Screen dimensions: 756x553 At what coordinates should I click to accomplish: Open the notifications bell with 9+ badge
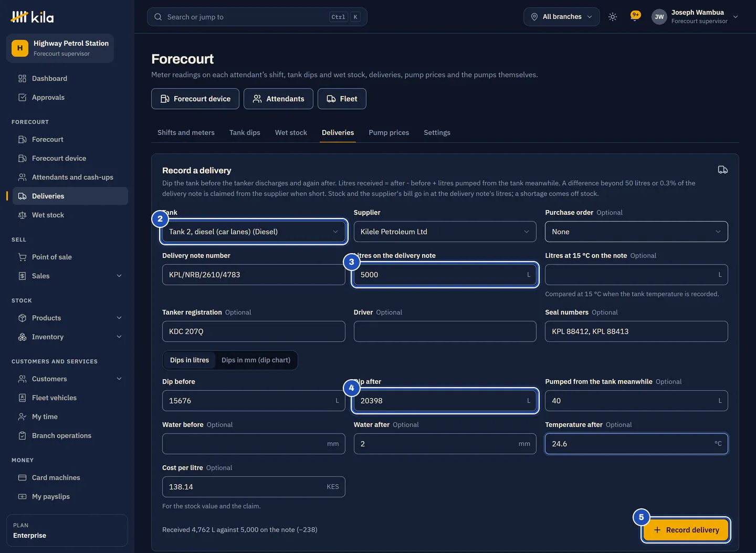[635, 16]
